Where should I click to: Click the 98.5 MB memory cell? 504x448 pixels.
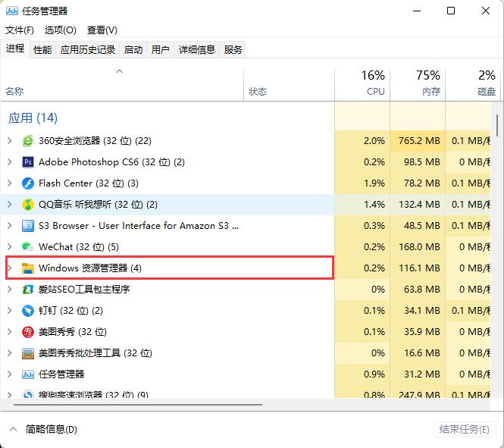pos(418,162)
